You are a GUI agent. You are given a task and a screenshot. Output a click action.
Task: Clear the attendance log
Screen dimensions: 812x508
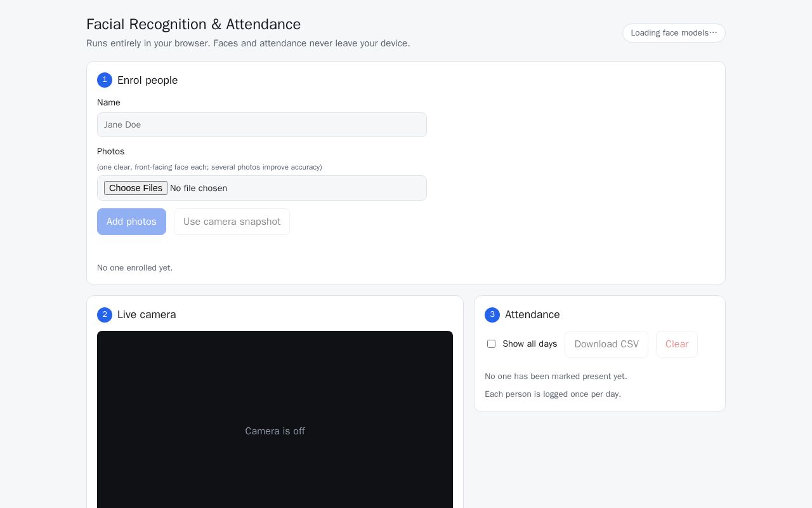[x=677, y=344]
